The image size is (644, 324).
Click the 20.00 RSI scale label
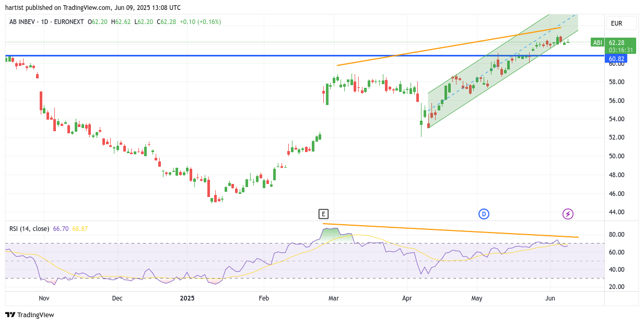click(616, 287)
